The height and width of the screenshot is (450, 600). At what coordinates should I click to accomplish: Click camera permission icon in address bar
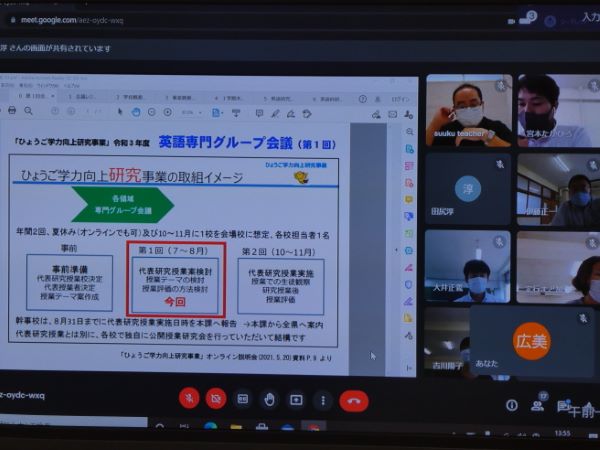coord(511,21)
